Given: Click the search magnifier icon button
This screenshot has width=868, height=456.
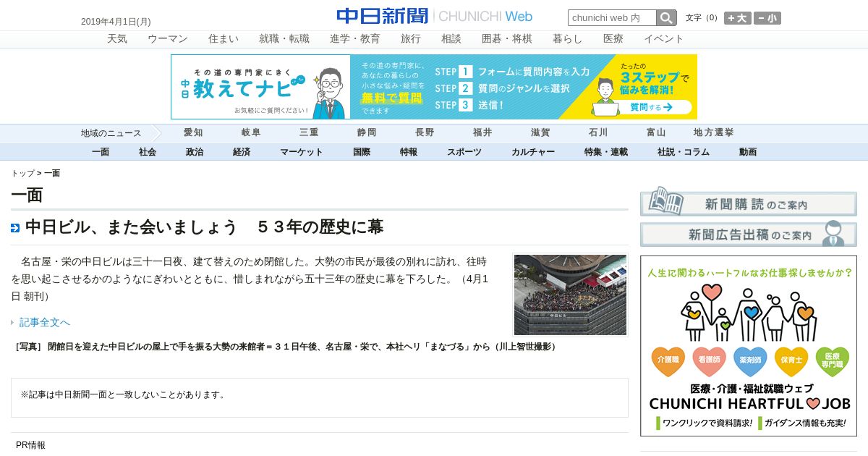Looking at the screenshot, I should coord(666,18).
